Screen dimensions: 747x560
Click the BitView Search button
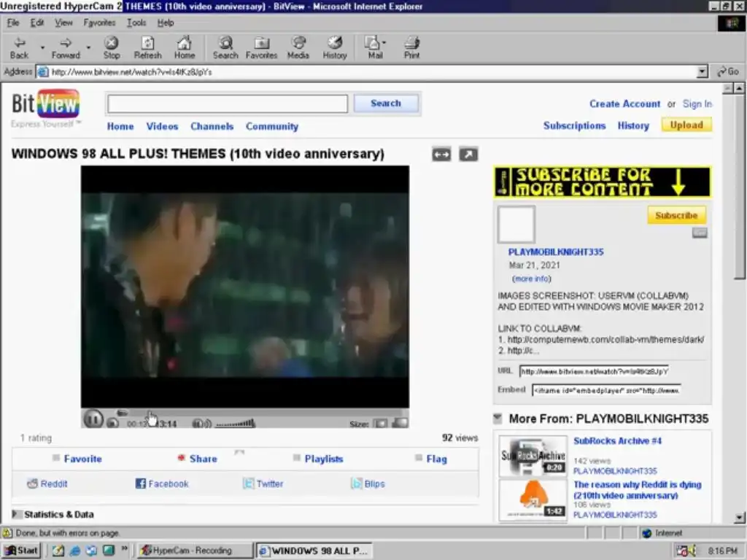pos(386,104)
